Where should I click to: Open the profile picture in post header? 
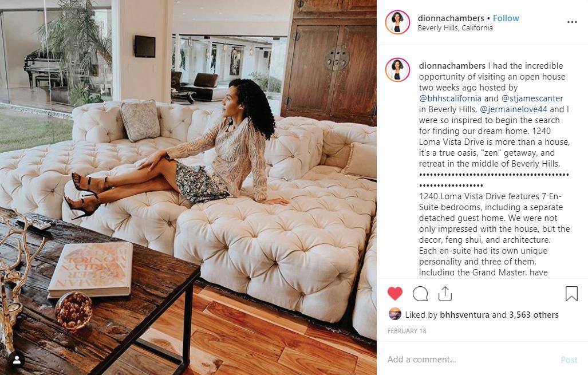click(x=397, y=22)
